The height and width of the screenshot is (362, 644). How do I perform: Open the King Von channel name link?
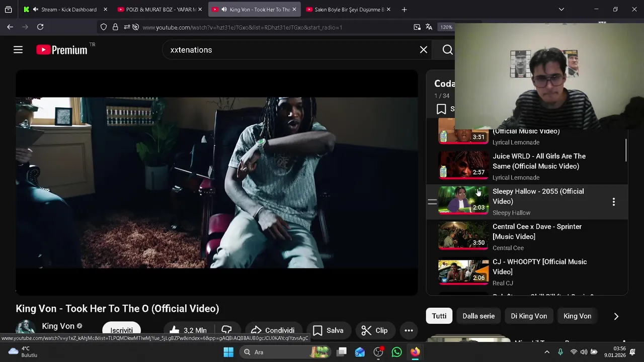(58, 326)
